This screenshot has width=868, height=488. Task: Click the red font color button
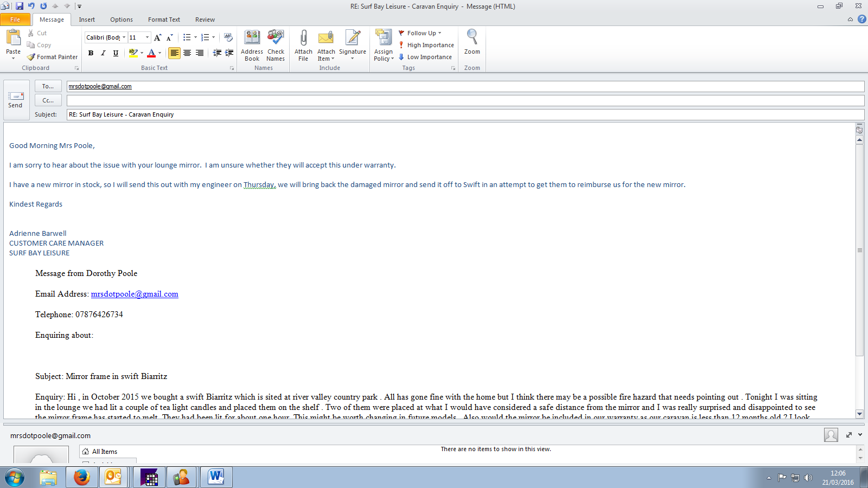pos(151,53)
